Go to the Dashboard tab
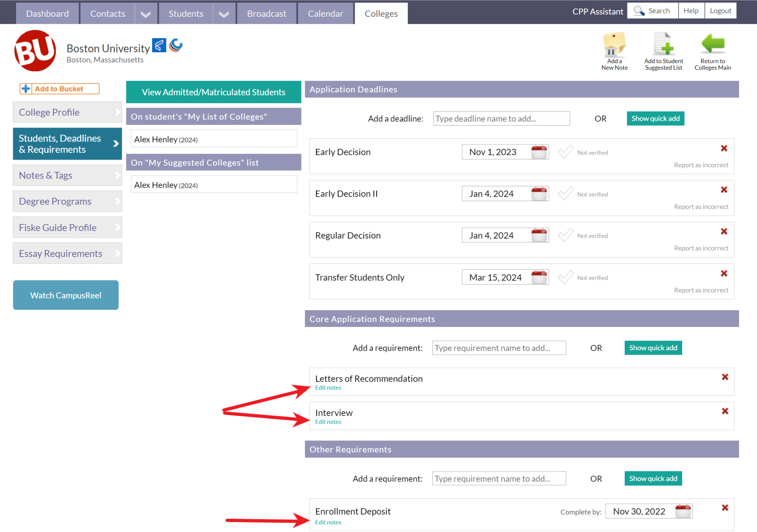The height and width of the screenshot is (532, 757). pyautogui.click(x=47, y=14)
